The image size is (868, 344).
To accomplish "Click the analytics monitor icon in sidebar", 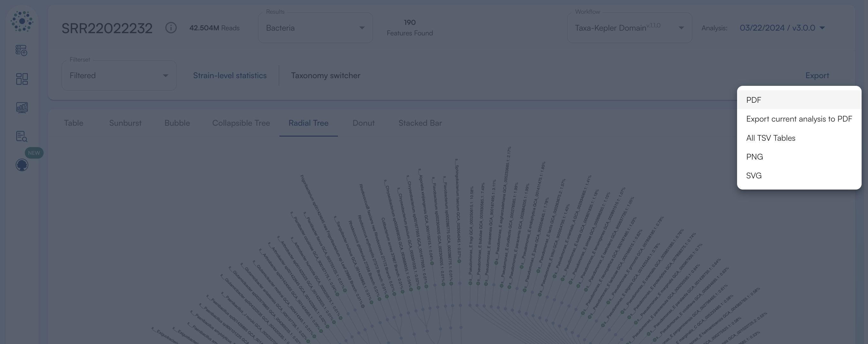I will coord(22,108).
